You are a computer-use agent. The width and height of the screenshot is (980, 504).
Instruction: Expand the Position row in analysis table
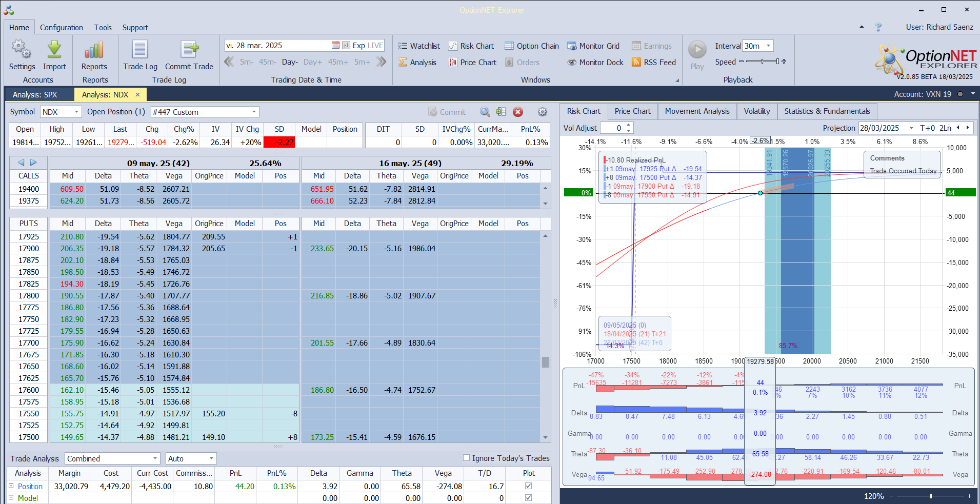pyautogui.click(x=11, y=486)
